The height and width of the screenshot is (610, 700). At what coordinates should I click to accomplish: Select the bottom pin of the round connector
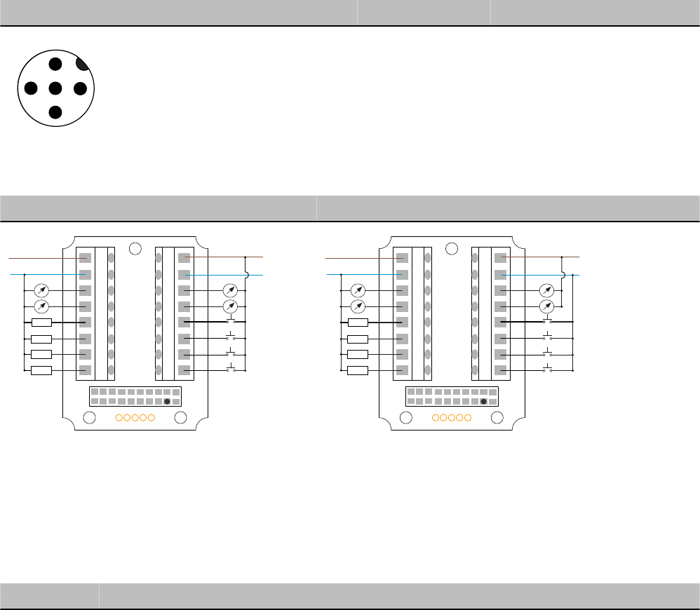tap(55, 112)
